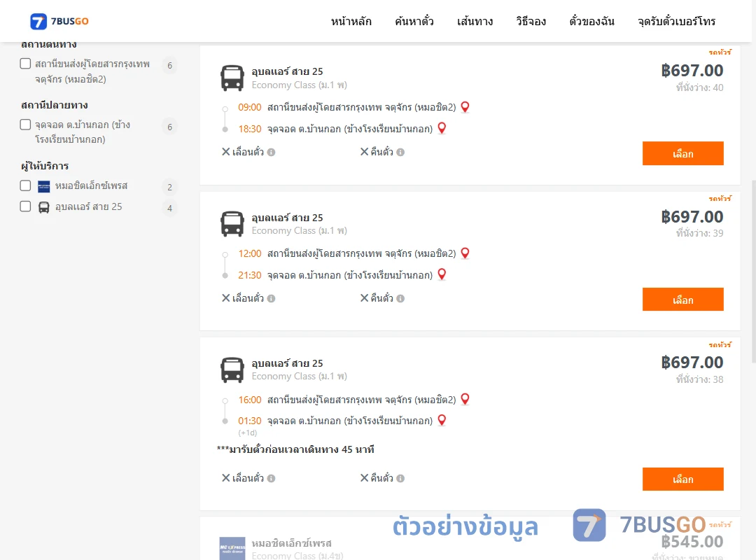
Task: Click the count badge 4 beside อุบลแอร์ สาย 25
Action: point(169,209)
